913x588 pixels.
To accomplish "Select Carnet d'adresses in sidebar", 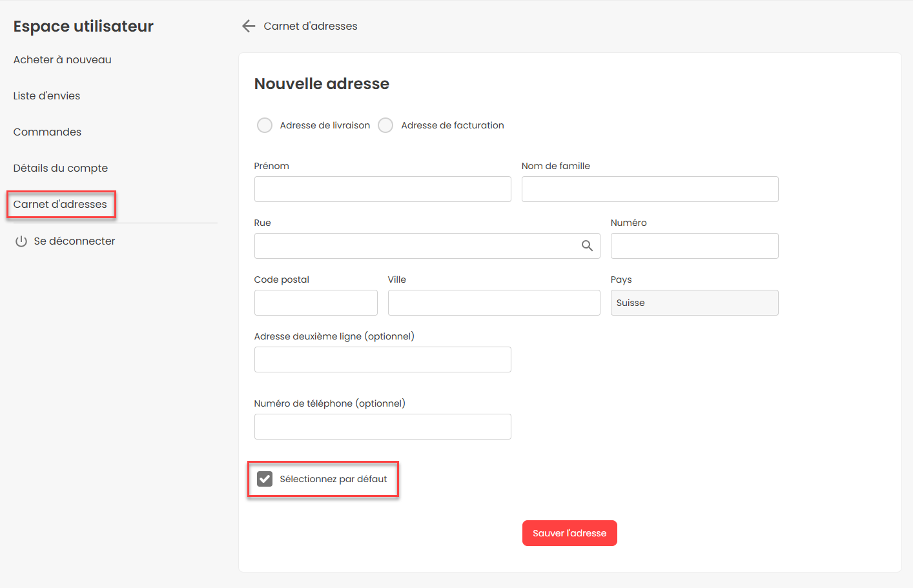I will coord(60,204).
